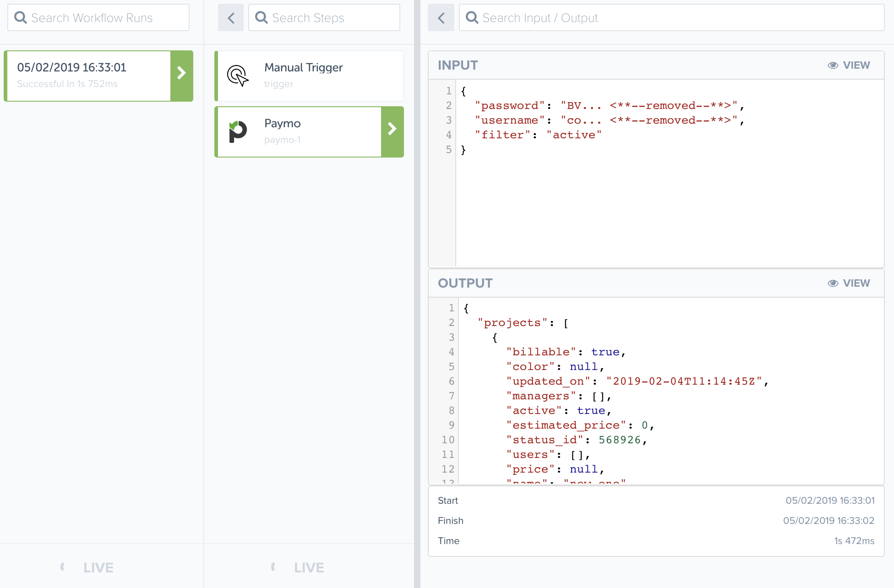Click the eye icon in INPUT header
This screenshot has width=894, height=588.
pyautogui.click(x=833, y=65)
